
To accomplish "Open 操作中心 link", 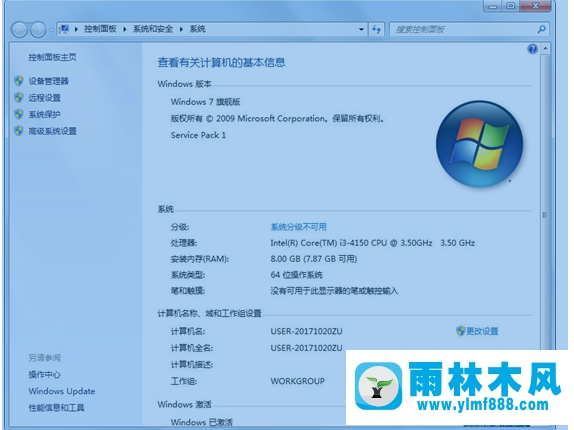I will tap(44, 374).
